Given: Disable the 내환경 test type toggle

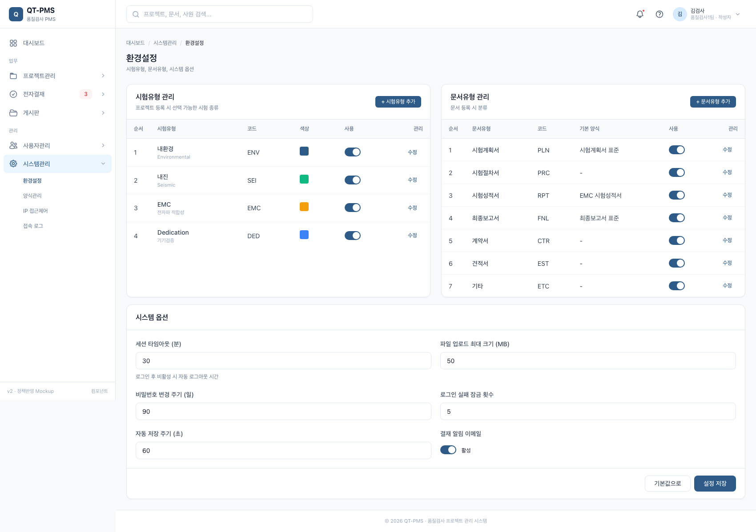Looking at the screenshot, I should [353, 152].
